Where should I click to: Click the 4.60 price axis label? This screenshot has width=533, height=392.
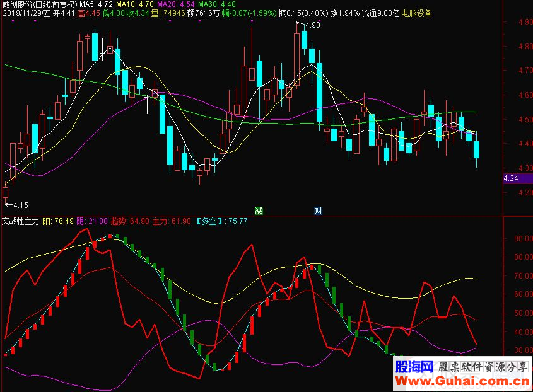click(x=525, y=95)
